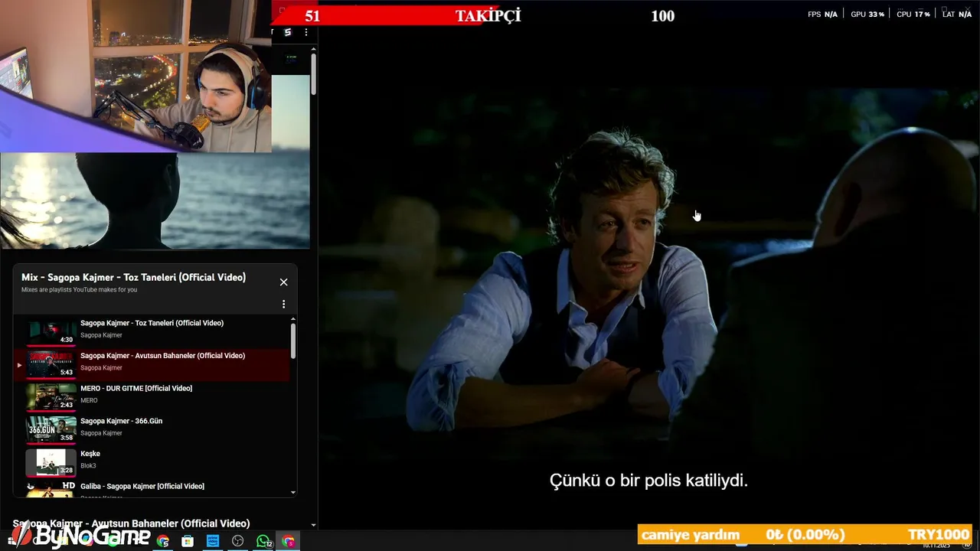Click the YouTube page scrollbar down arrow

pyautogui.click(x=313, y=525)
